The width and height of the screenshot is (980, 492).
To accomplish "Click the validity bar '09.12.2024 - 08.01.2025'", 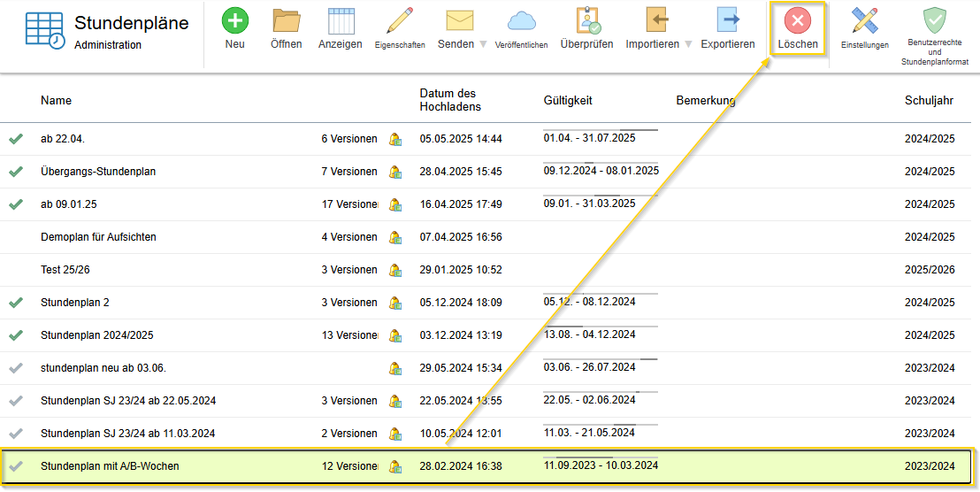I will click(x=601, y=169).
